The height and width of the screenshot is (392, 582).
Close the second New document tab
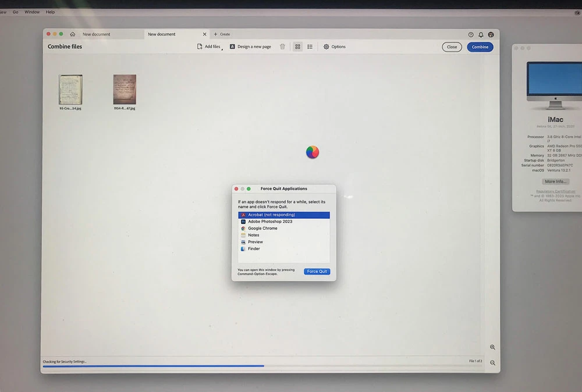tap(204, 34)
